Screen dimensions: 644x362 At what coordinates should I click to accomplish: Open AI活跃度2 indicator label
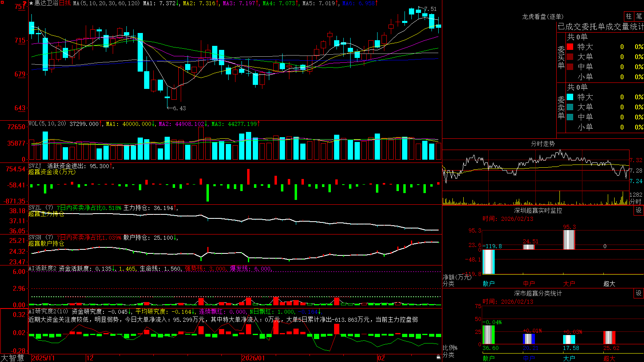(43, 268)
